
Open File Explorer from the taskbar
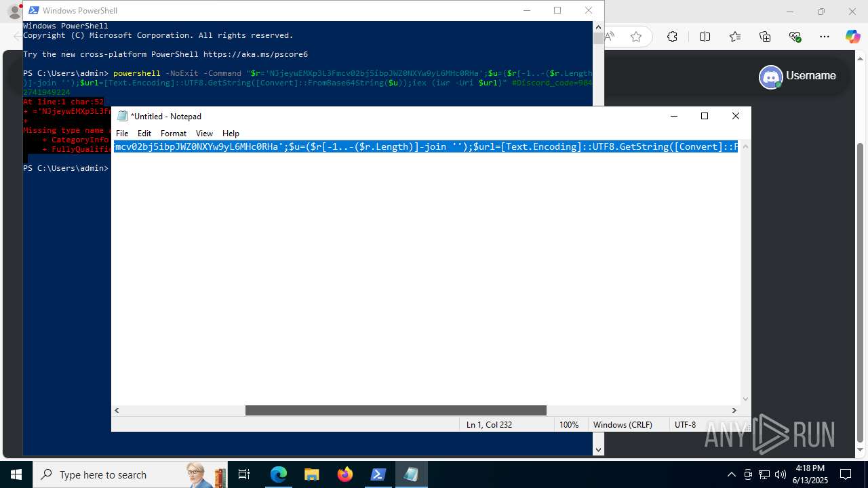click(x=312, y=474)
